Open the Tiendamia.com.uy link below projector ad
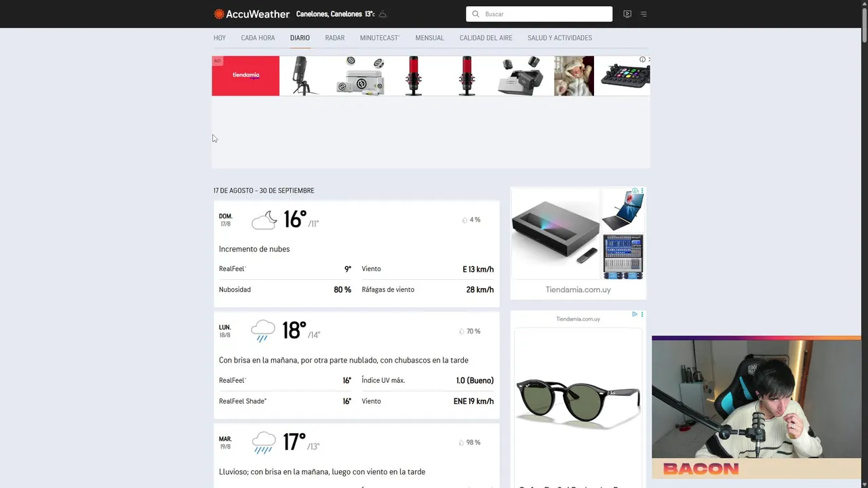 (578, 289)
